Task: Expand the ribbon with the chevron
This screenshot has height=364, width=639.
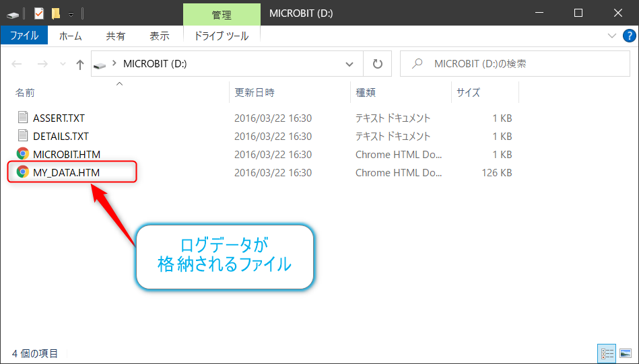Action: coord(611,36)
